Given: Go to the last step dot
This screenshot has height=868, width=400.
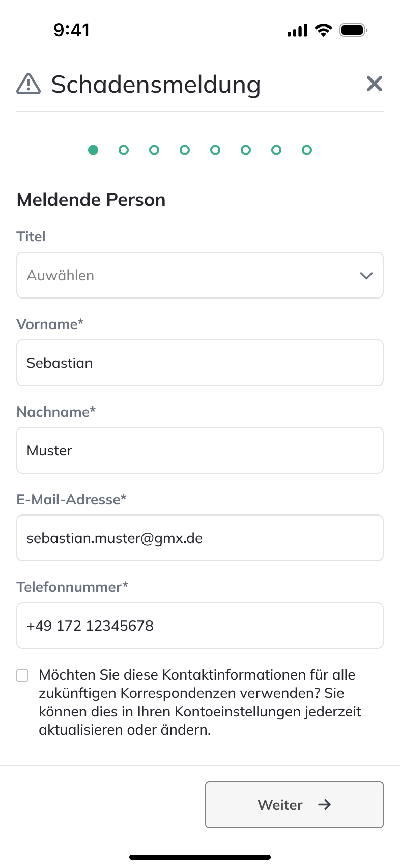Looking at the screenshot, I should pos(307,150).
